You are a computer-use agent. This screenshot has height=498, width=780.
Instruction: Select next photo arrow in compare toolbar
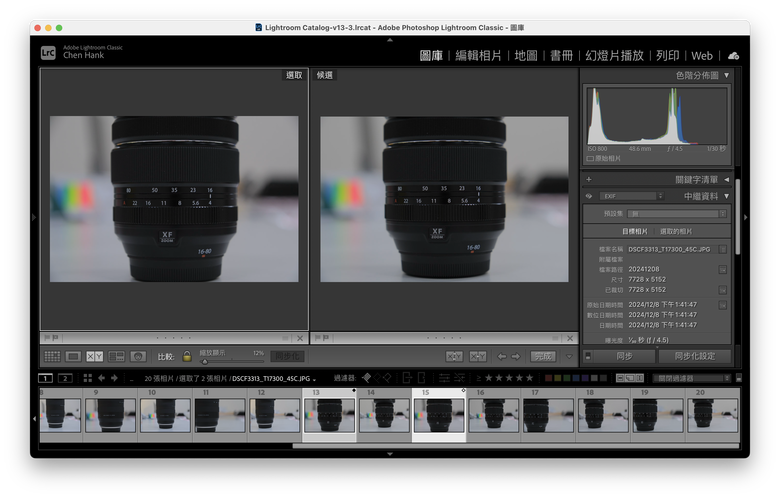coord(516,356)
